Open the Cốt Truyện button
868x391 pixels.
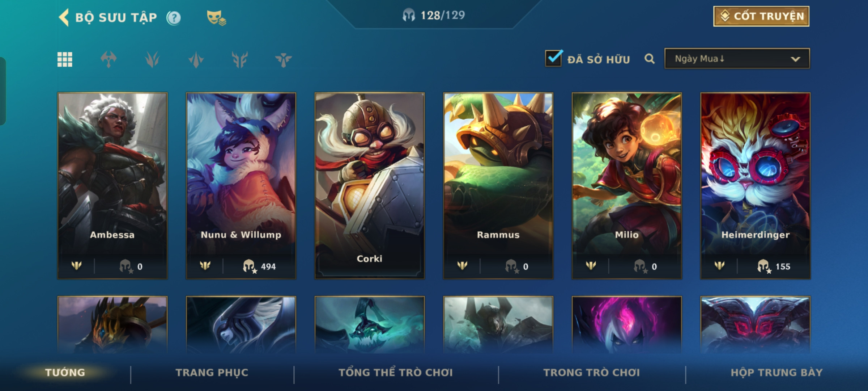coord(761,16)
